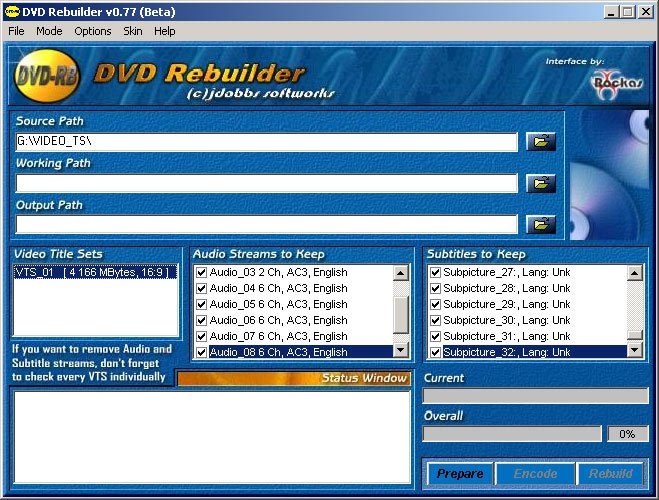Browse for the Working Path folder

tap(541, 184)
